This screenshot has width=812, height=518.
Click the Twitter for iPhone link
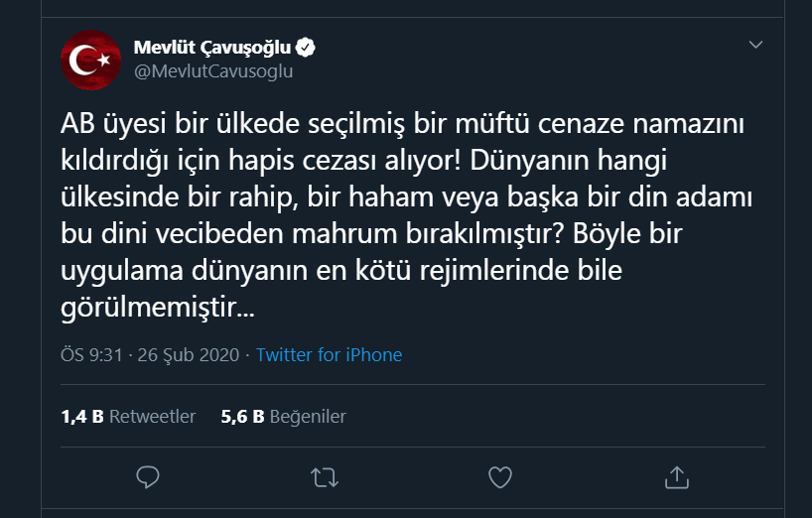(329, 355)
